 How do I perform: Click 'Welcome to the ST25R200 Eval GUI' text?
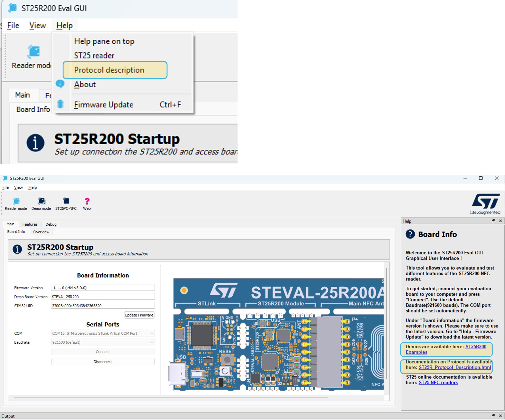444,253
